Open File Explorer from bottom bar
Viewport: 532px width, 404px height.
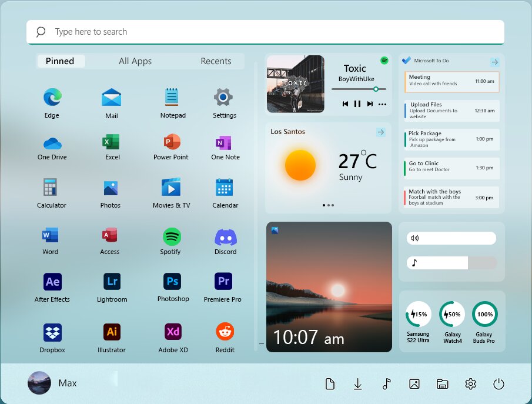[442, 384]
